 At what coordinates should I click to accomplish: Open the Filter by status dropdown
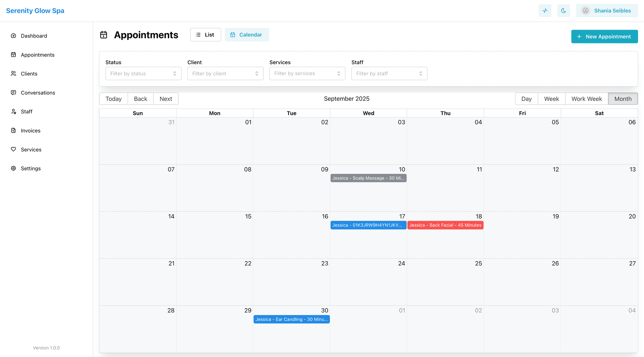pyautogui.click(x=143, y=73)
